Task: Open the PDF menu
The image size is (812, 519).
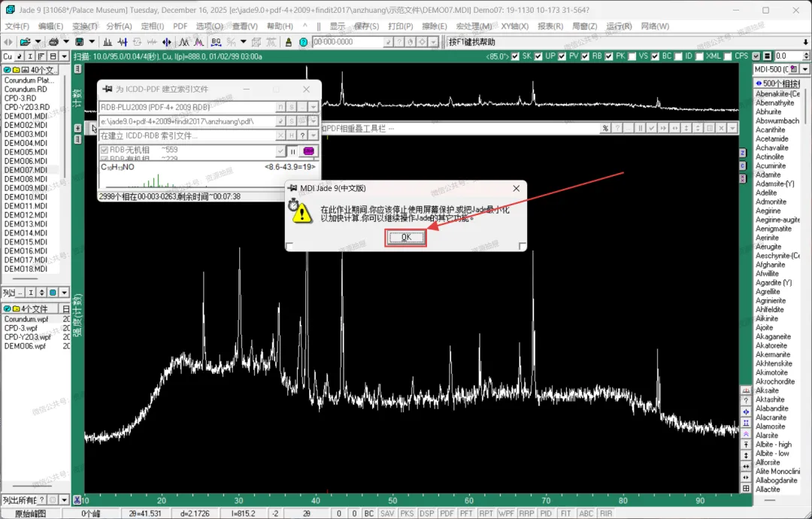Action: pos(180,26)
